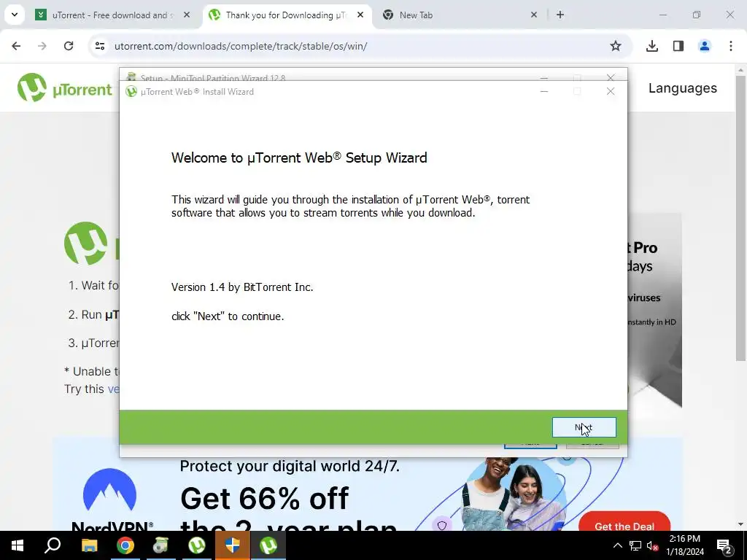This screenshot has height=560, width=747.
Task: Close MiniTool Partition Wizard setup window
Action: [x=611, y=77]
